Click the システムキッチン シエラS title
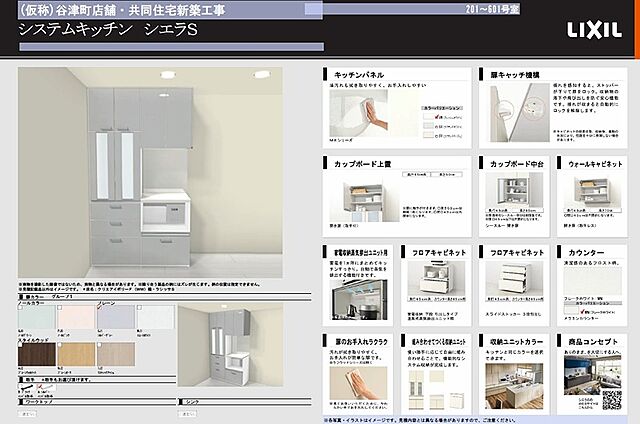The height and width of the screenshot is (424, 640). (108, 30)
